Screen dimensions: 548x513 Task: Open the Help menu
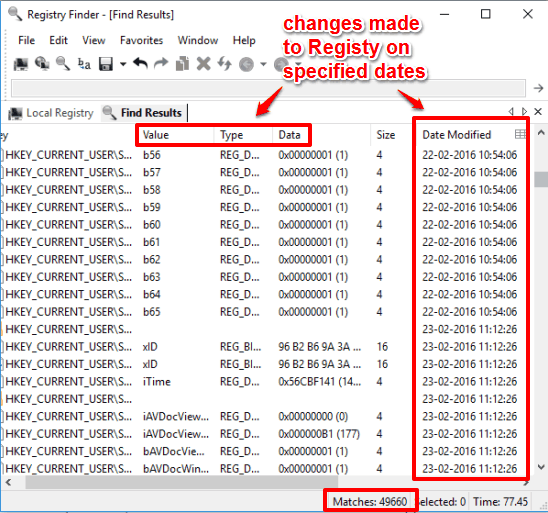244,41
